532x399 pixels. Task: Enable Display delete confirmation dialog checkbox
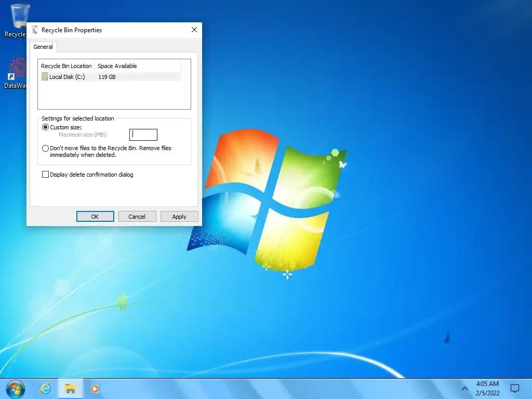(46, 175)
